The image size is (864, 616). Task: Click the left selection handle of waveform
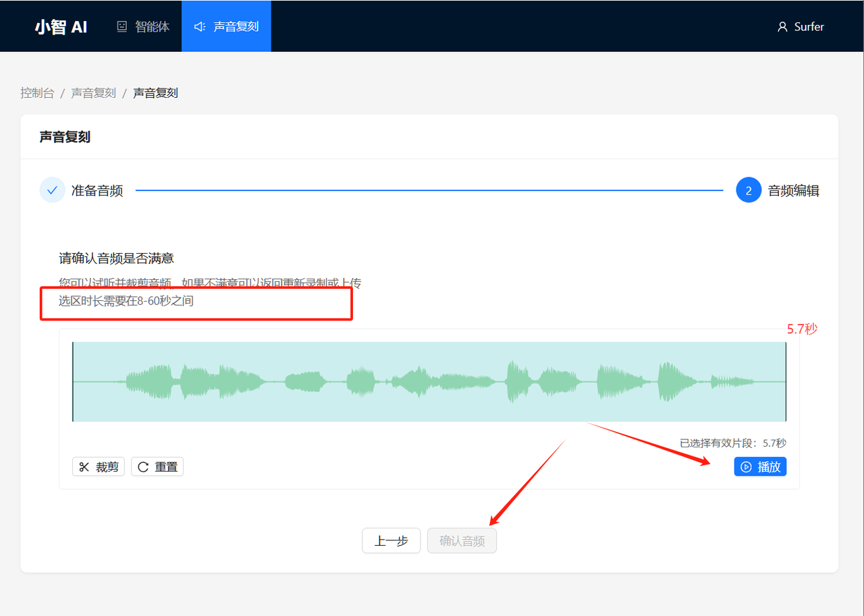pos(73,382)
